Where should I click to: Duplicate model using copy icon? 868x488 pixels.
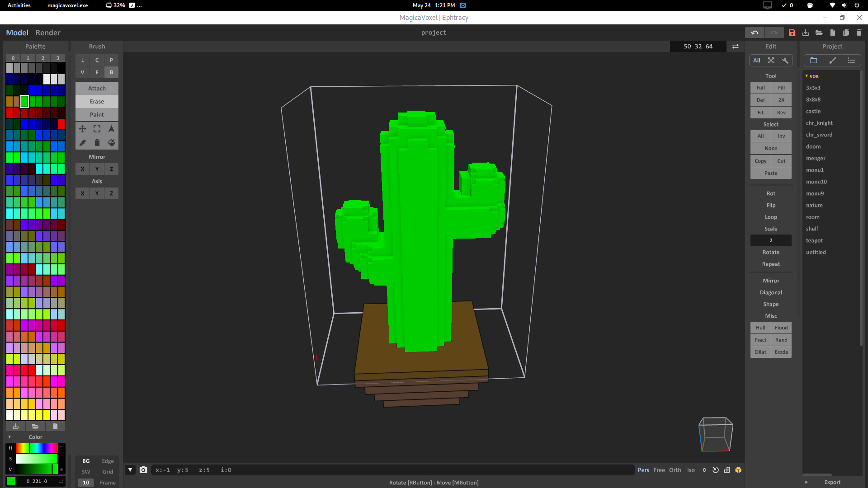point(846,33)
